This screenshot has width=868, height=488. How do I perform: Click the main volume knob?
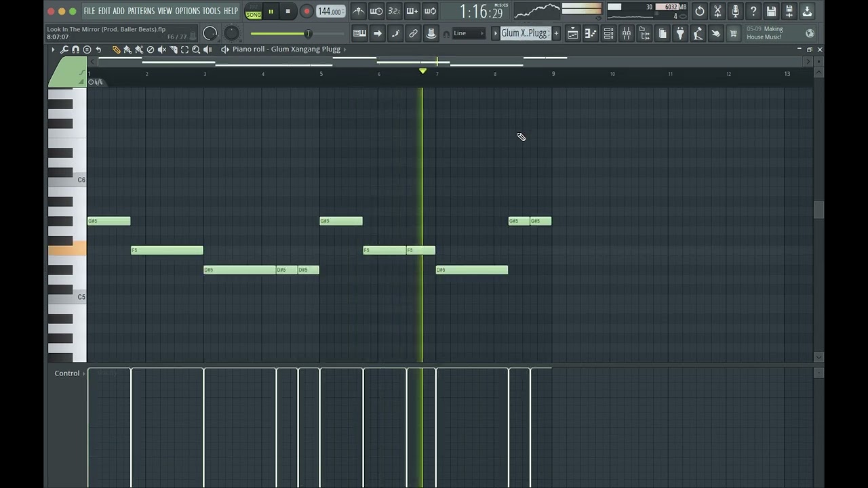[x=210, y=33]
